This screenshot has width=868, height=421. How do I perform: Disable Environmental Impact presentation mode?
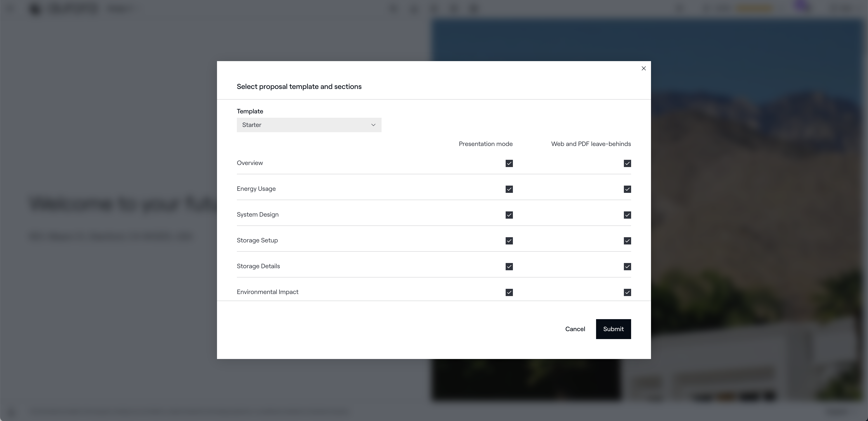click(x=509, y=292)
